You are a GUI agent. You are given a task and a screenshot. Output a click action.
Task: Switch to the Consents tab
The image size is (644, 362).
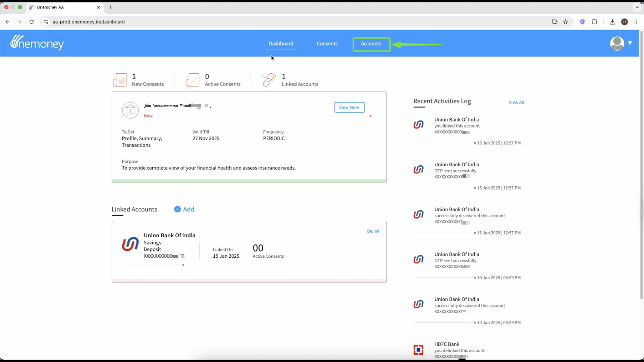pyautogui.click(x=327, y=44)
